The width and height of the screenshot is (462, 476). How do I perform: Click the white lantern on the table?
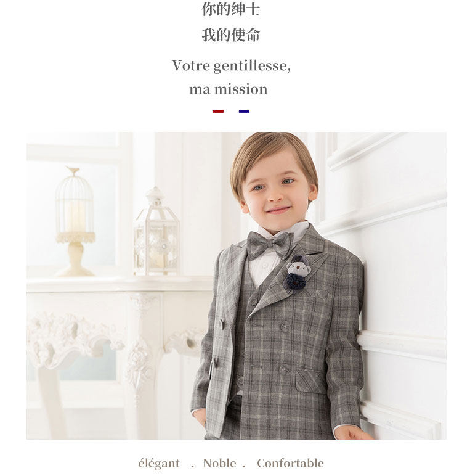pyautogui.click(x=156, y=231)
